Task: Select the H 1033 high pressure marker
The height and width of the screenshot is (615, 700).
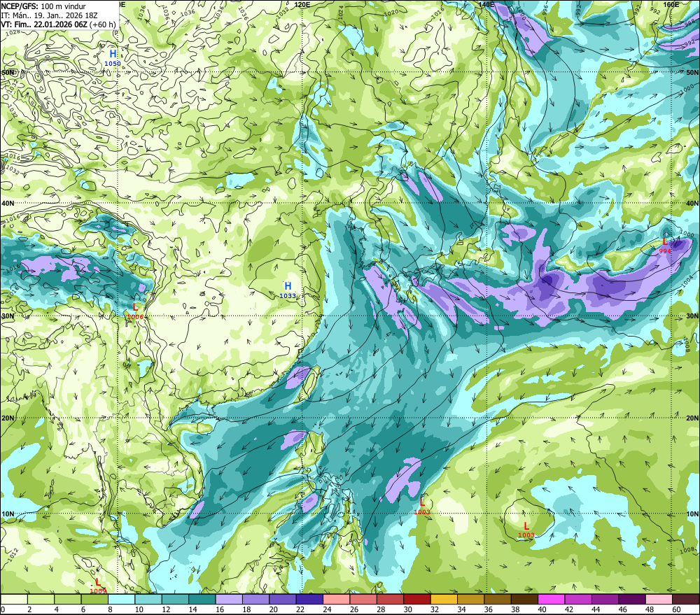Action: click(288, 290)
